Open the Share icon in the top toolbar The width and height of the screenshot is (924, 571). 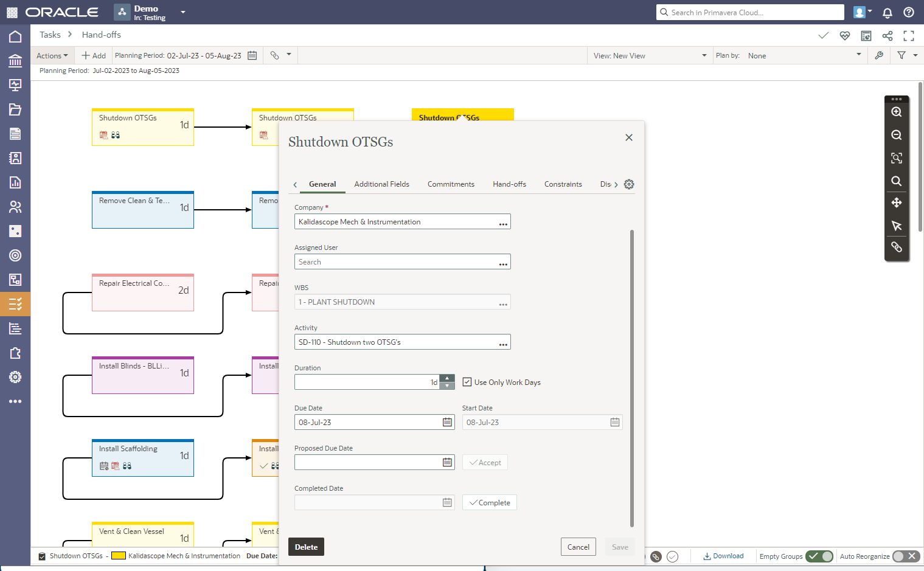[888, 36]
